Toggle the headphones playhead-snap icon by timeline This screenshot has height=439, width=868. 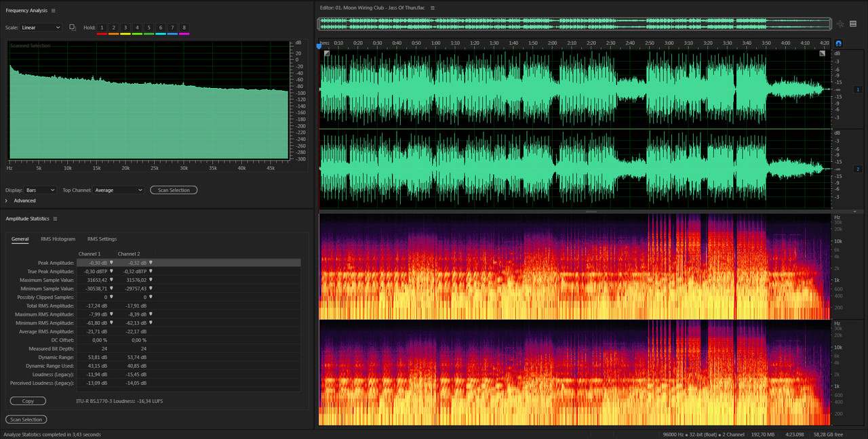point(838,43)
